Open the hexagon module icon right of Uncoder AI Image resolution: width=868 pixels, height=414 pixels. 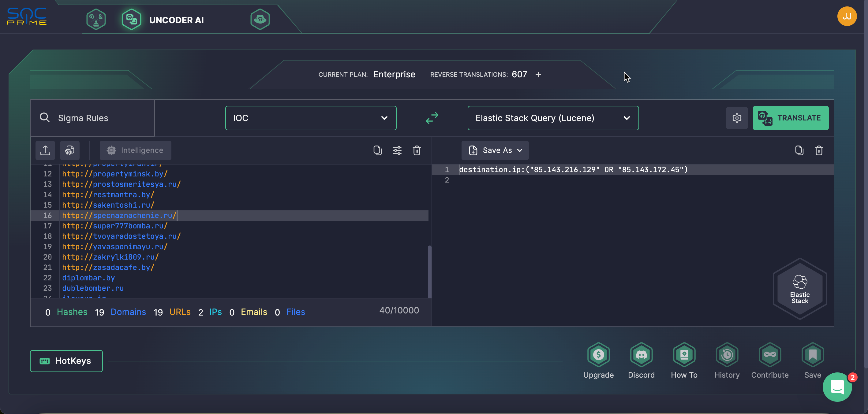[260, 19]
